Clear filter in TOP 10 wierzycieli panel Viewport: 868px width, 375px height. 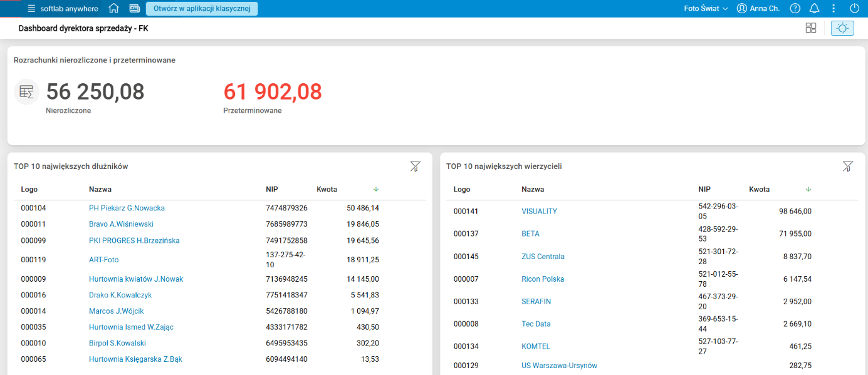[x=847, y=166]
